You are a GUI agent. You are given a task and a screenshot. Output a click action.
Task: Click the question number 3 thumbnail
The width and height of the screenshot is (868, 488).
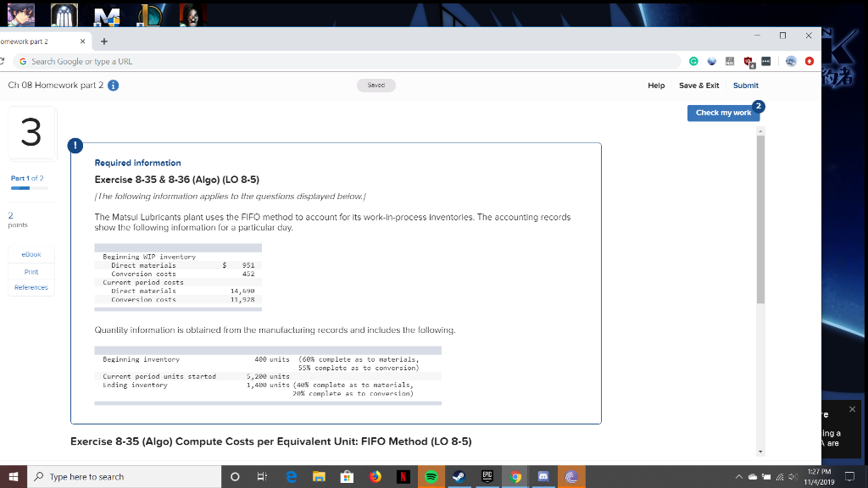coord(31,133)
